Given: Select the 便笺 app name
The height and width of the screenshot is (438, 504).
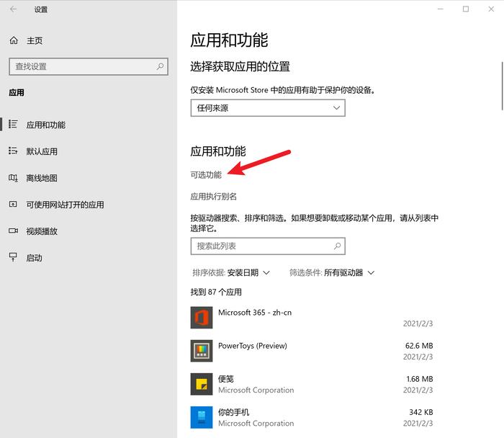Looking at the screenshot, I should (226, 379).
